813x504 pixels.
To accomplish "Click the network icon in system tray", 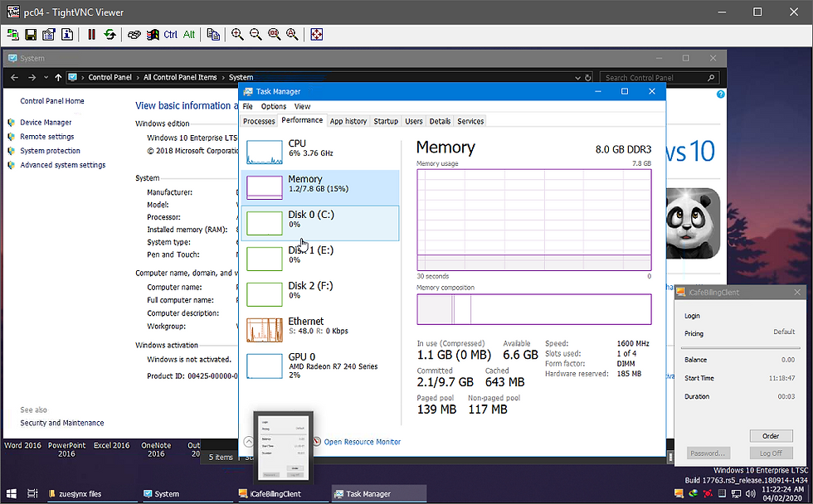I will [x=736, y=494].
